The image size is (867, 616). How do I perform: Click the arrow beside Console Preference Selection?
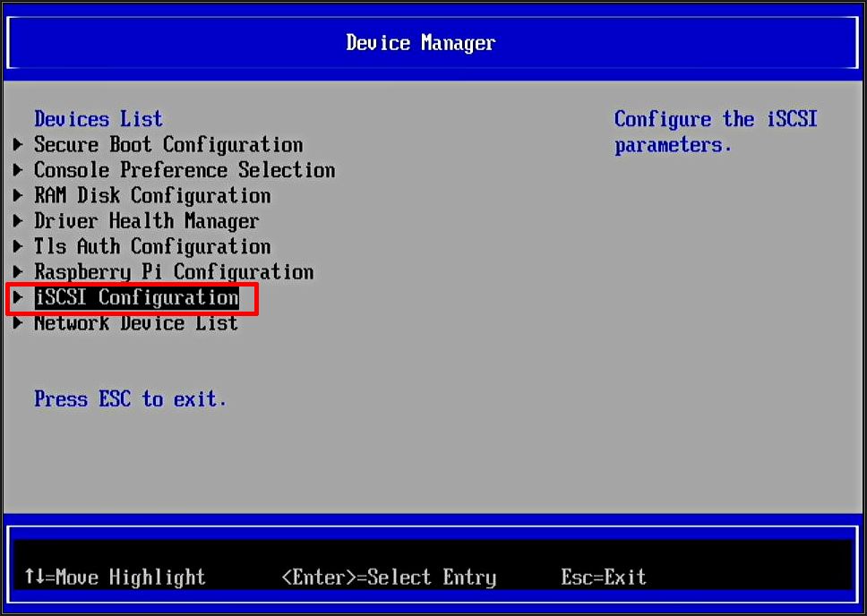(18, 170)
